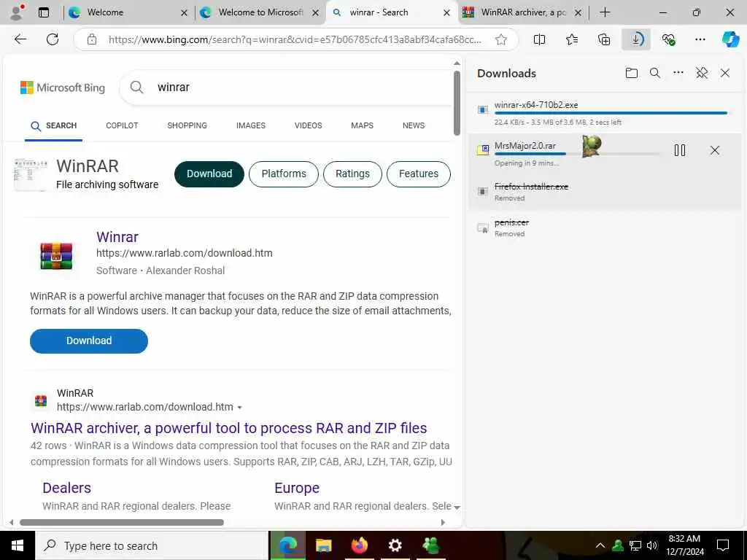Open the Windows Start button
The width and height of the screenshot is (747, 560).
[x=18, y=545]
